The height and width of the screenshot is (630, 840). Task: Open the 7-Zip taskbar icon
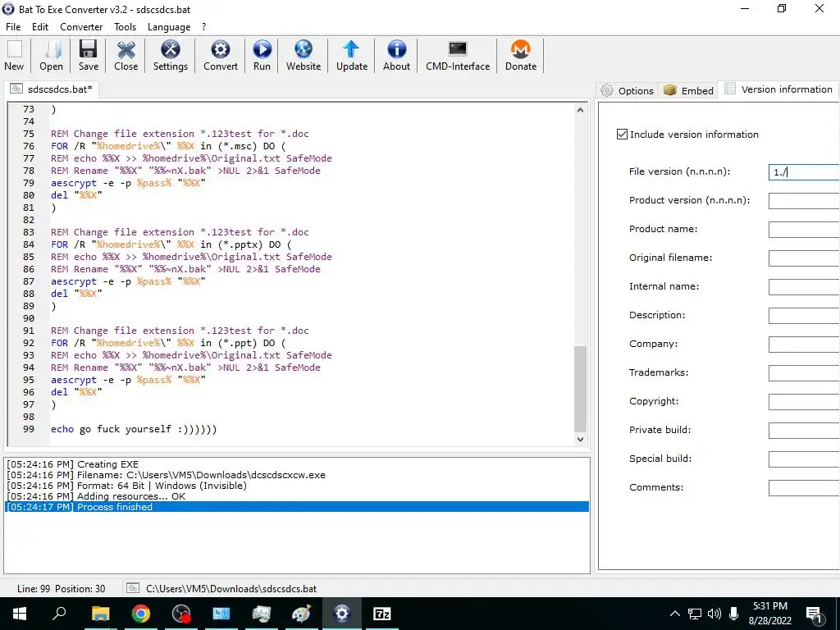pos(382,614)
